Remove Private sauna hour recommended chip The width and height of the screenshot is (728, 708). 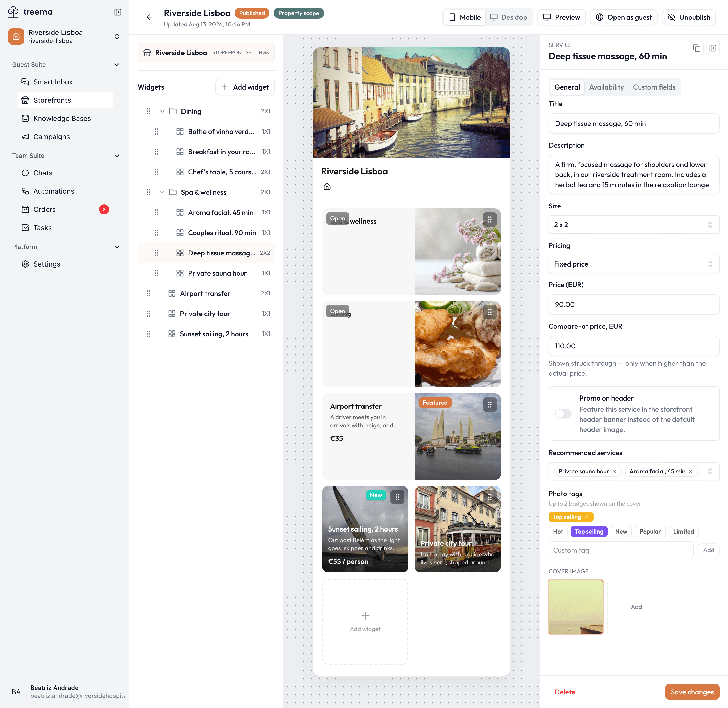coord(614,471)
